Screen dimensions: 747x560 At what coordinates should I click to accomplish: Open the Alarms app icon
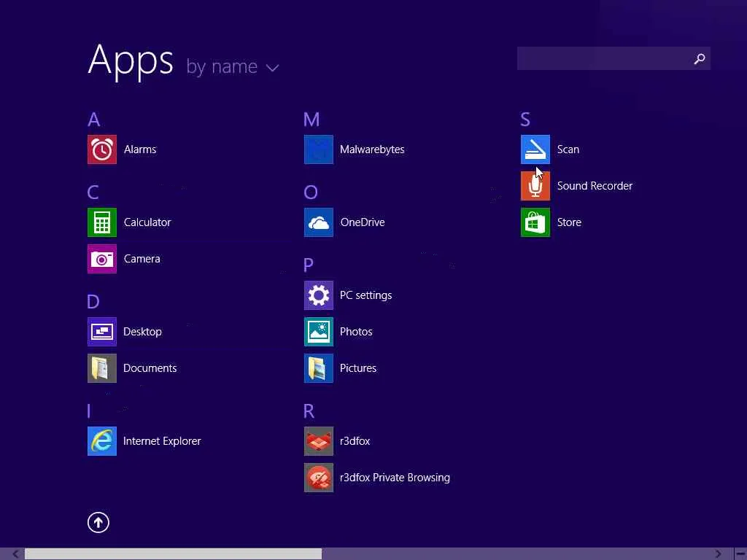(102, 149)
